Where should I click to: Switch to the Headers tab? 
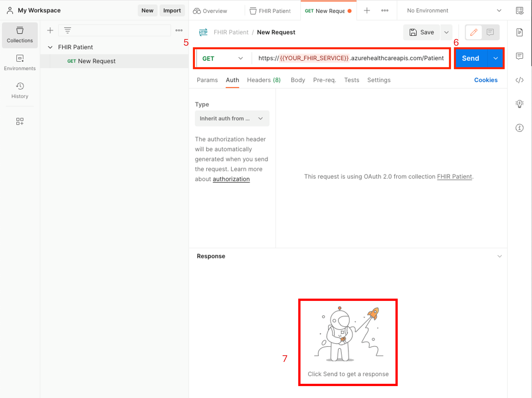pos(264,80)
